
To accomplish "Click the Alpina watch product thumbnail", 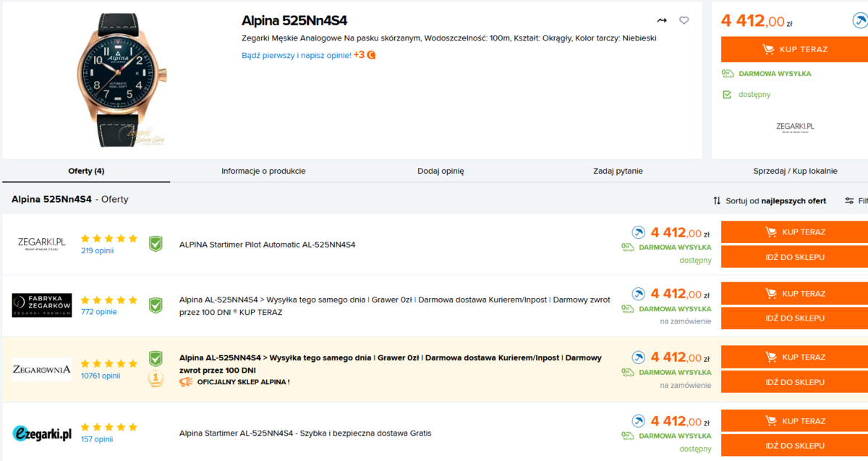I will click(x=121, y=80).
